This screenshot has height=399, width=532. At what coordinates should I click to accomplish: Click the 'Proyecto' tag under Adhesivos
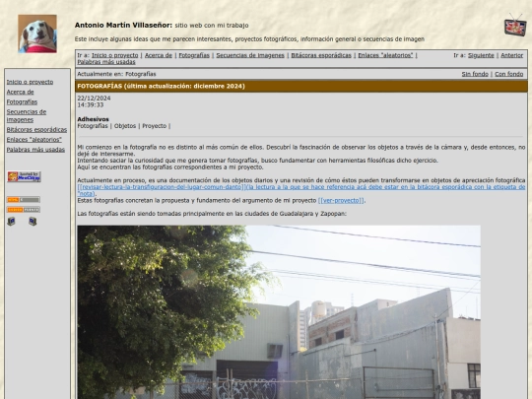point(154,126)
